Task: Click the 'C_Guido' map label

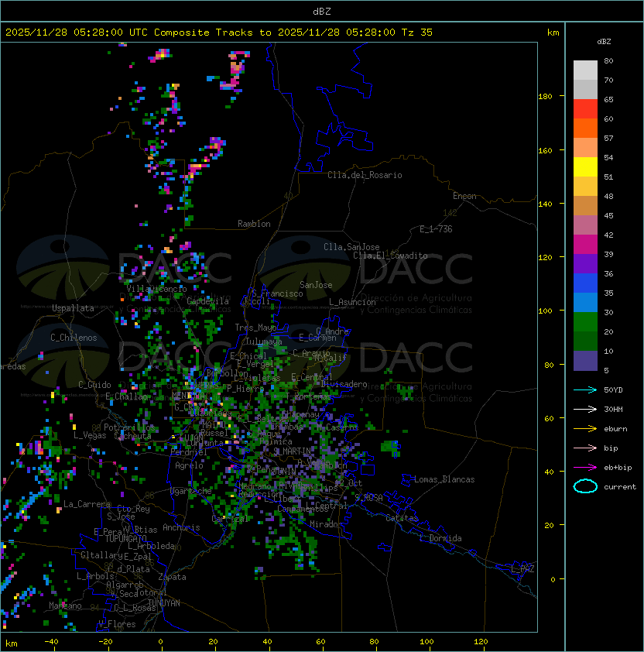Action: click(x=94, y=385)
